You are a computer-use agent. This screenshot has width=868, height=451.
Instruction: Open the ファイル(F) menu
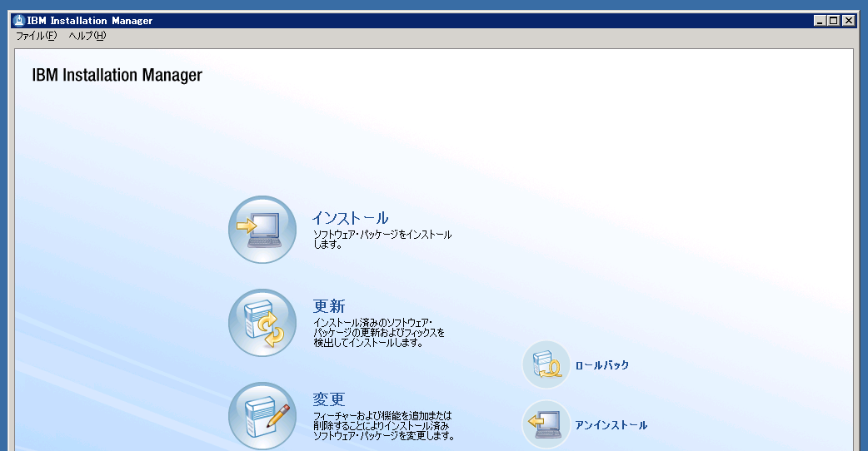(x=36, y=36)
